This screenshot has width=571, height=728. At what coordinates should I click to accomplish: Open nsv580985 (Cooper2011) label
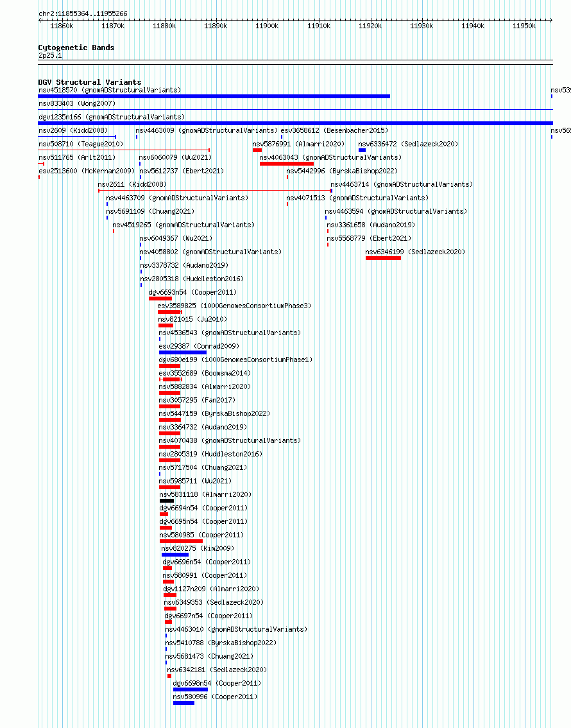click(202, 535)
